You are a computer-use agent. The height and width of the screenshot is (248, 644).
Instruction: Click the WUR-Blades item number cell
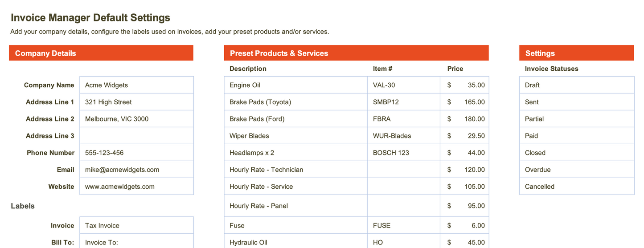(x=403, y=136)
